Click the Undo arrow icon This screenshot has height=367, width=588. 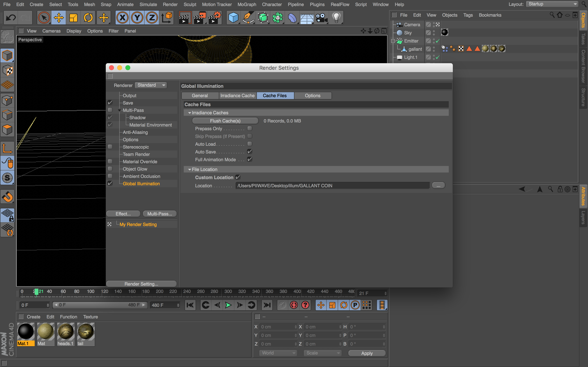pos(11,18)
